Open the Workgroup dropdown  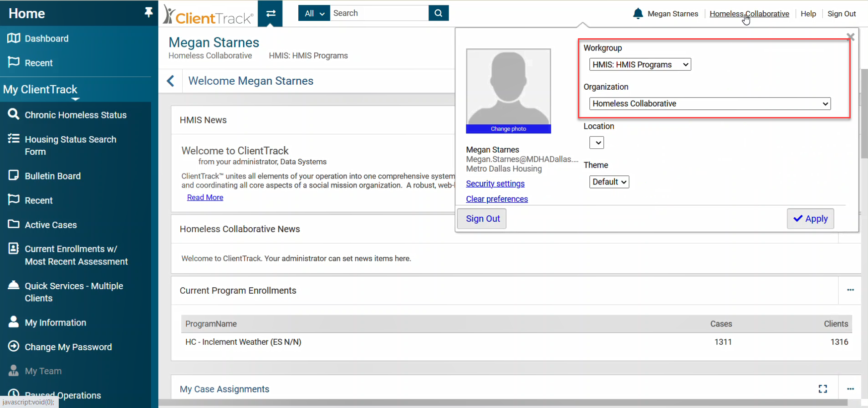640,65
